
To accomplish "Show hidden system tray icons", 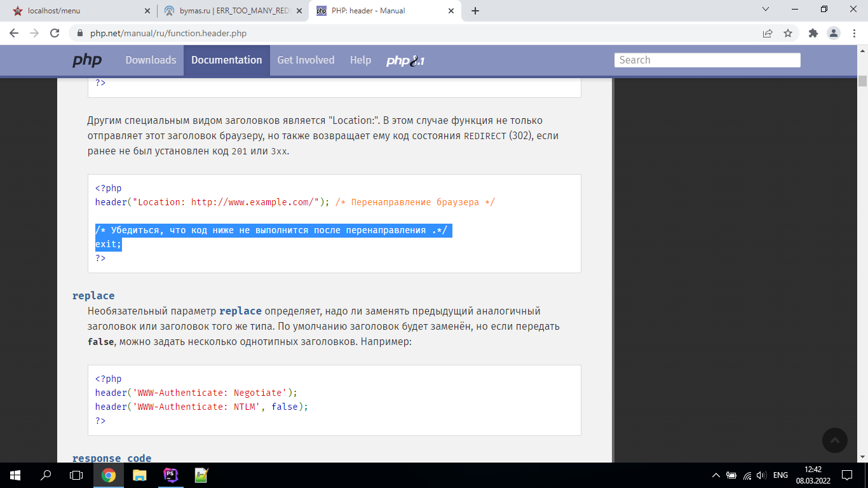I will (716, 475).
